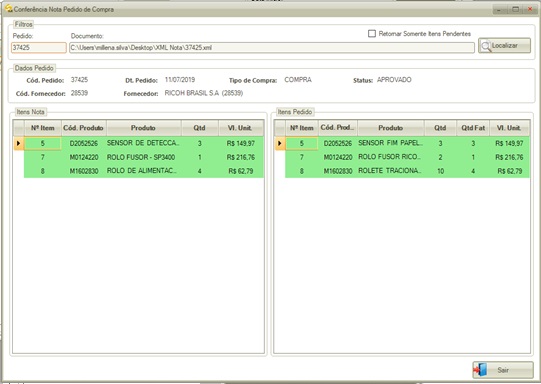
Task: Click the app icon in title bar
Action: [x=9, y=8]
